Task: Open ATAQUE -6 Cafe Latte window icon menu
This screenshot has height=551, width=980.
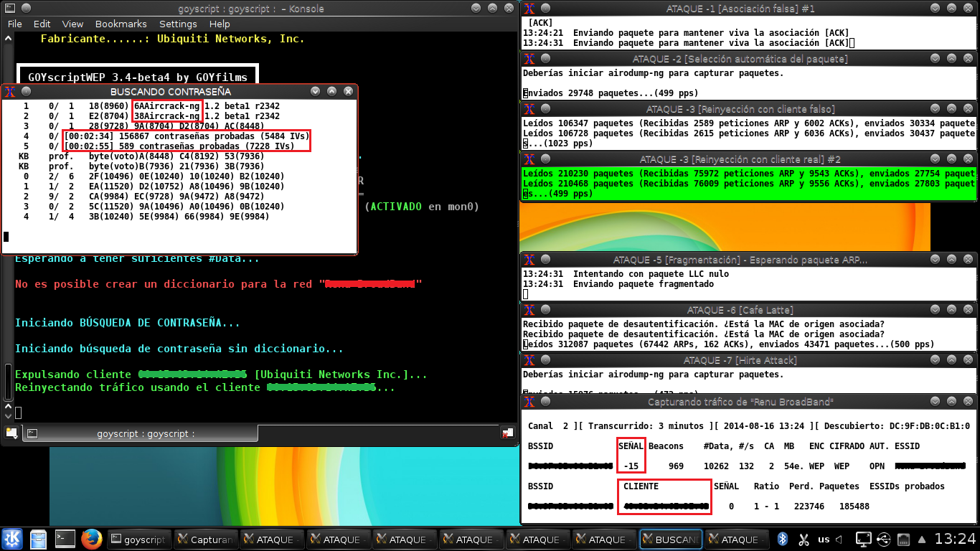Action: (x=529, y=310)
